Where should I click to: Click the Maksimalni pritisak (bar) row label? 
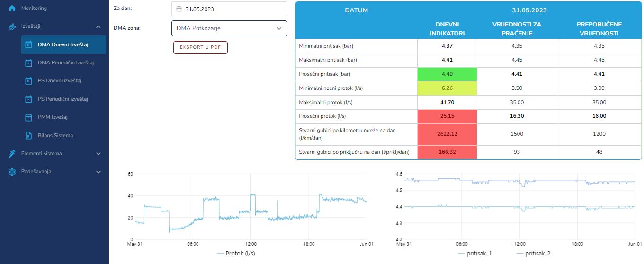click(x=328, y=60)
